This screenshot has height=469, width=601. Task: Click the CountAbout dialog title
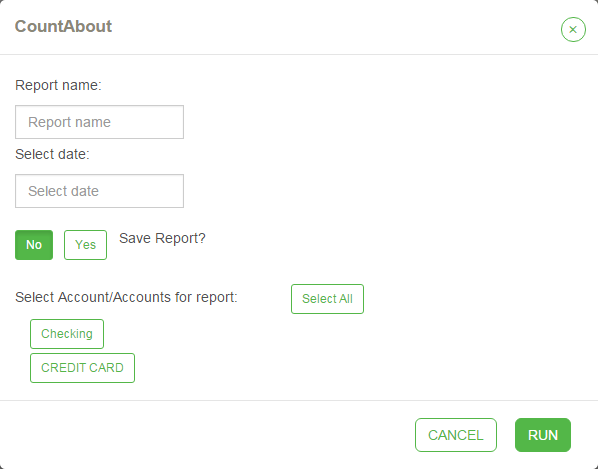click(x=63, y=27)
